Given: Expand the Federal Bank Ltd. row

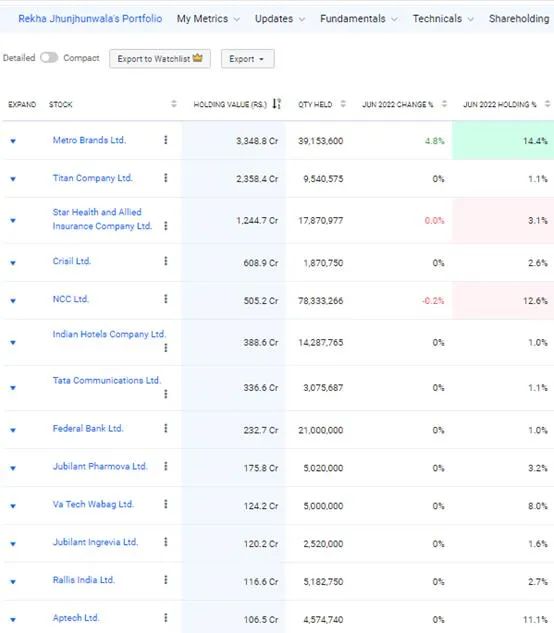Looking at the screenshot, I should click(x=13, y=430).
